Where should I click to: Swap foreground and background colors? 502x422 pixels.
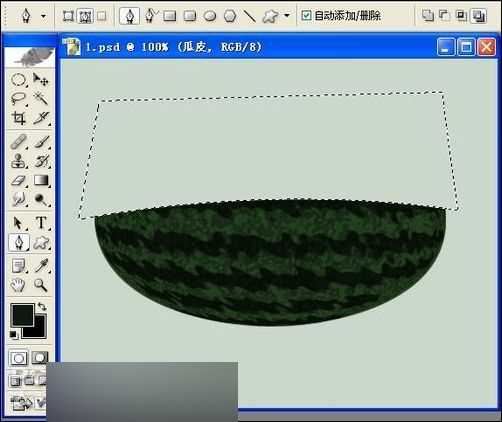[x=42, y=306]
